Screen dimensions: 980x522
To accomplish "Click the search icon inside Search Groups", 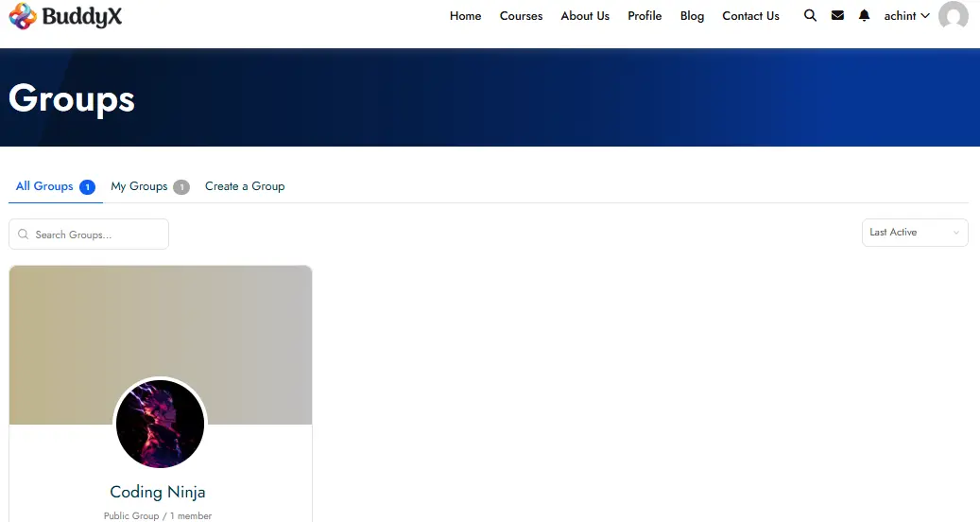I will [x=23, y=235].
